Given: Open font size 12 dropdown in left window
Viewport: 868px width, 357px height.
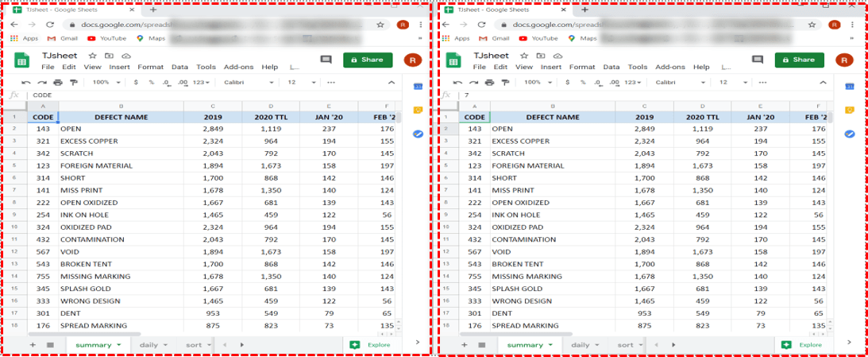Looking at the screenshot, I should point(298,83).
